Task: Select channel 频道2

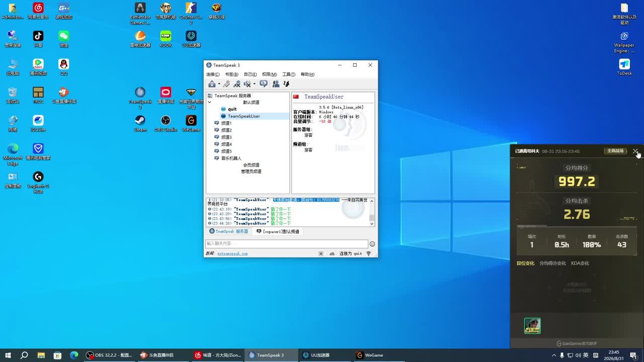Action: 226,130
